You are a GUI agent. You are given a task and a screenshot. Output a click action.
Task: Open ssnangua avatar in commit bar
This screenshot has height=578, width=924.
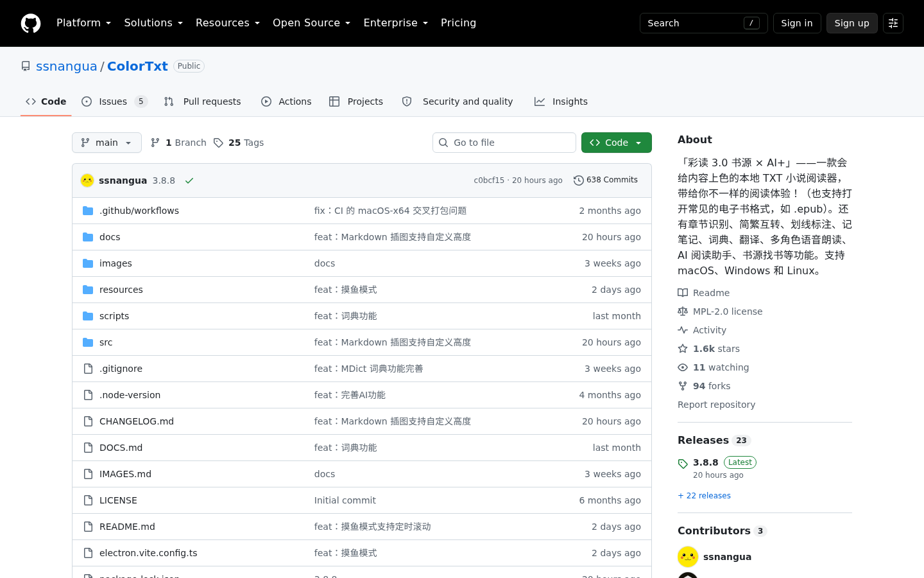point(87,180)
